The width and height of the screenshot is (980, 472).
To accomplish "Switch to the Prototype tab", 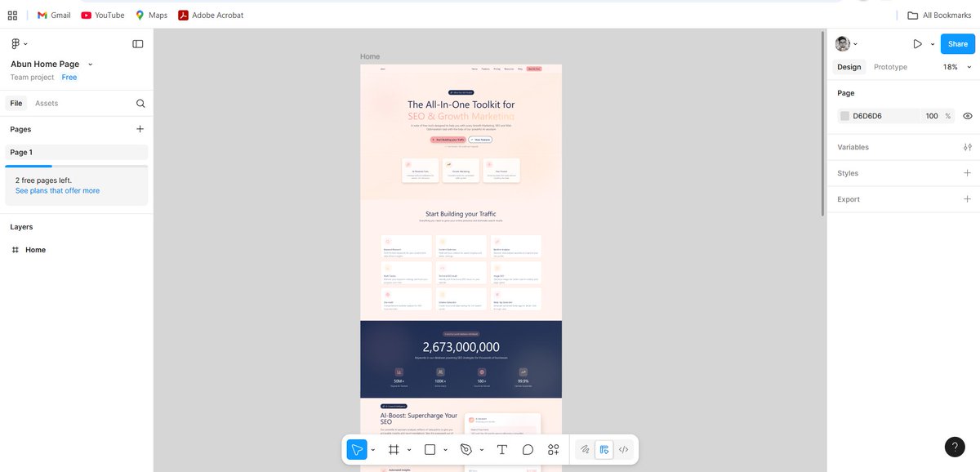I will click(890, 67).
